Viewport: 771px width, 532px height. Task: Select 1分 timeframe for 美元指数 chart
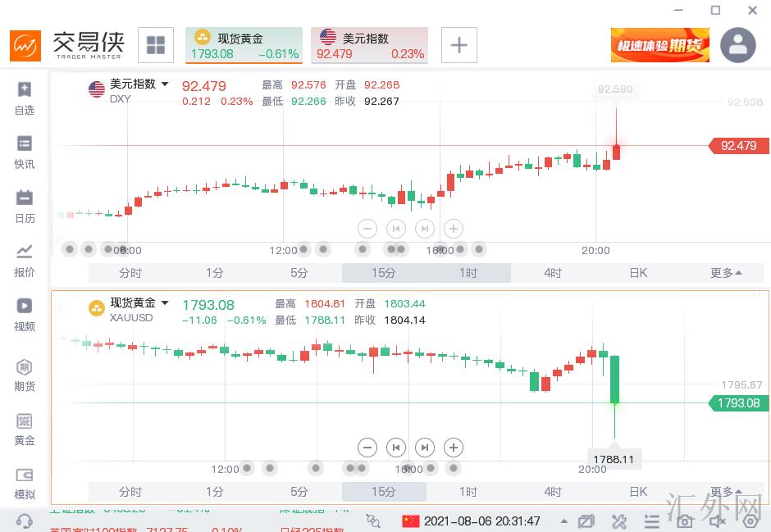coord(215,273)
